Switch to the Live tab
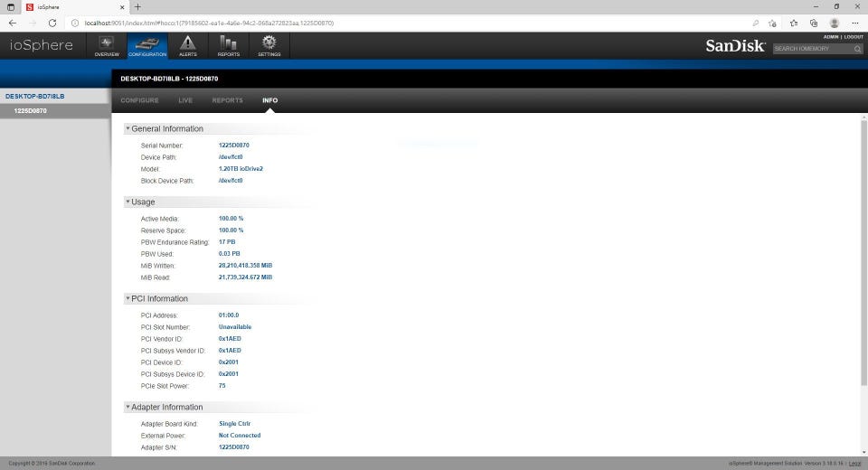The width and height of the screenshot is (868, 470). (185, 100)
